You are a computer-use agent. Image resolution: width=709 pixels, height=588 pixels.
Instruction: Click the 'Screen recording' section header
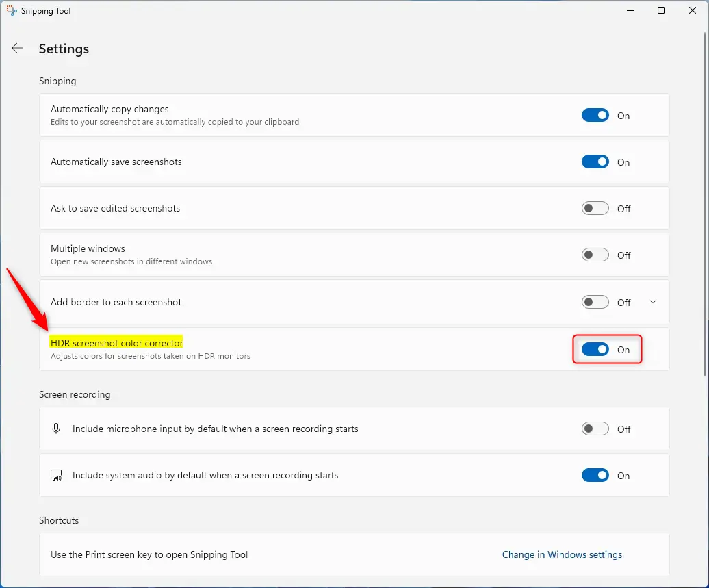(75, 394)
